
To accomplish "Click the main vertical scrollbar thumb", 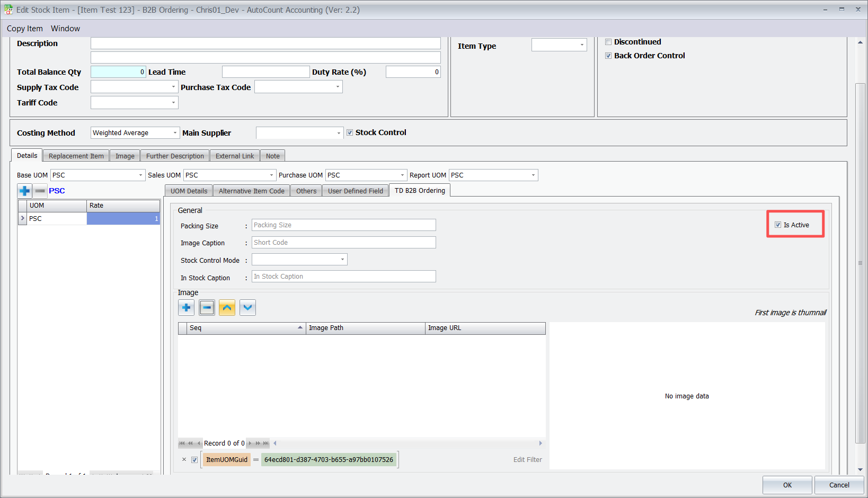I will tap(861, 263).
